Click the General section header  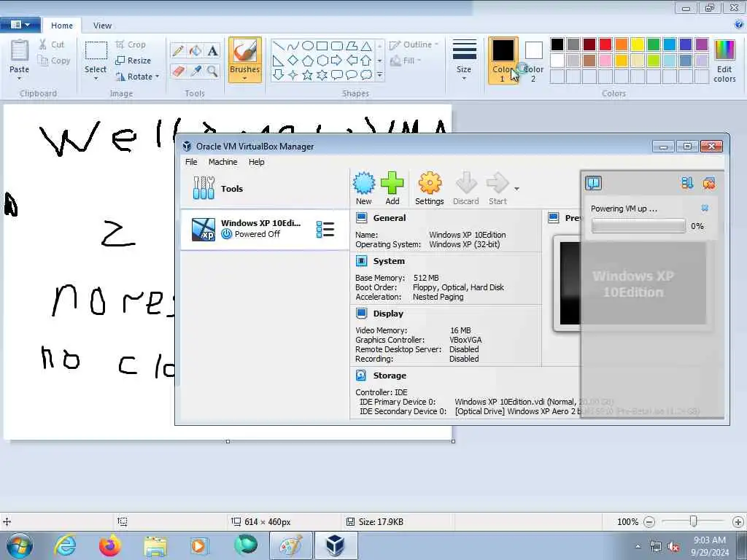(x=390, y=218)
